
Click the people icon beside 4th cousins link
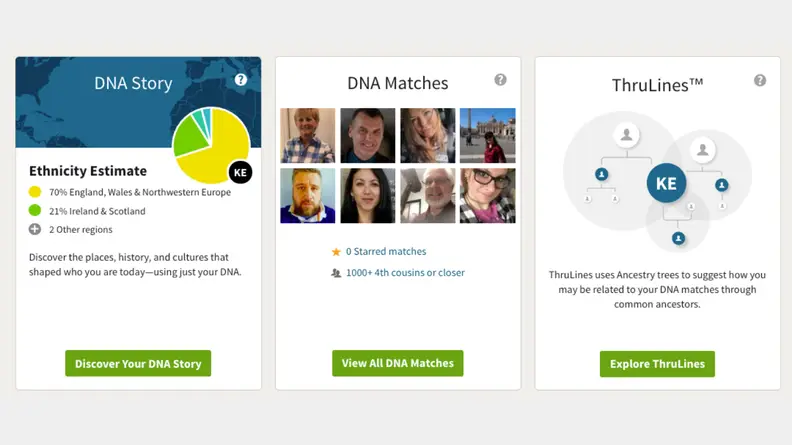click(x=336, y=273)
